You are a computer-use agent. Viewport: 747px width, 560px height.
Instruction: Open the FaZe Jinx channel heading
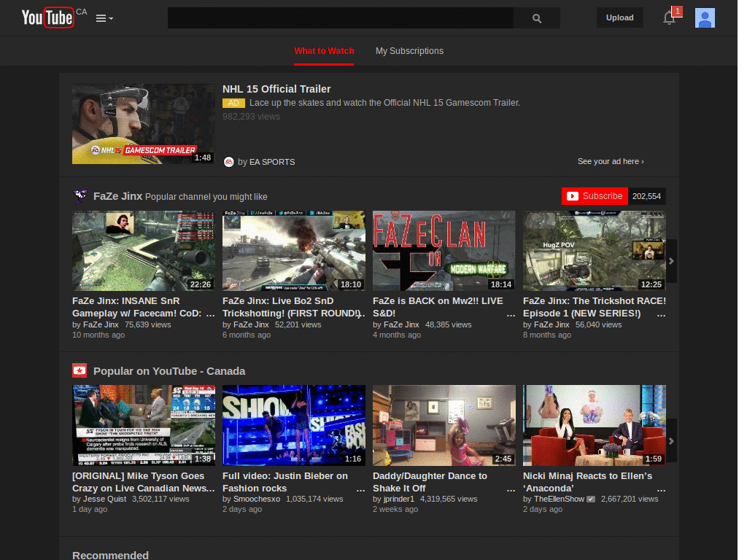tap(117, 196)
